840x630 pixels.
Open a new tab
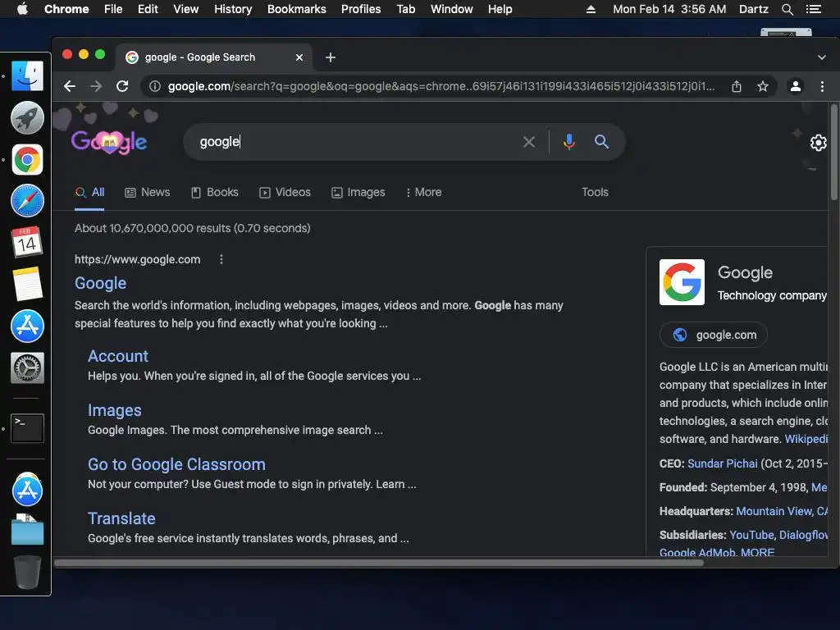coord(331,57)
